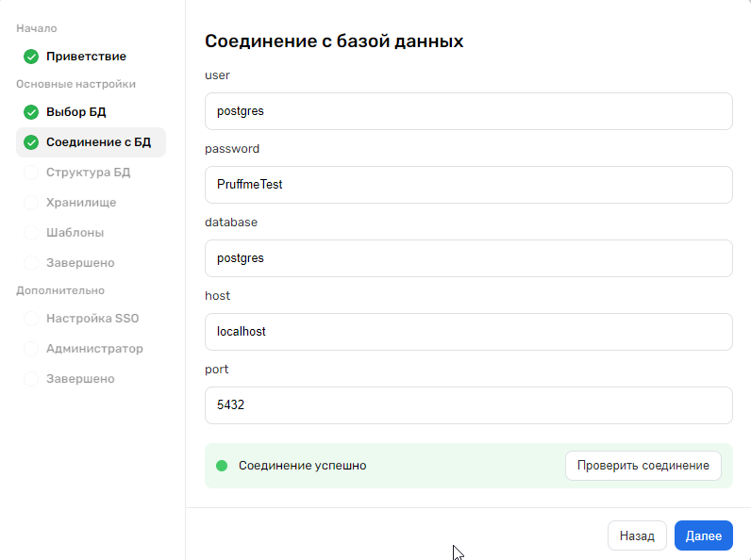
Task: Click the empty circle beside Шаблоны
Action: [31, 233]
